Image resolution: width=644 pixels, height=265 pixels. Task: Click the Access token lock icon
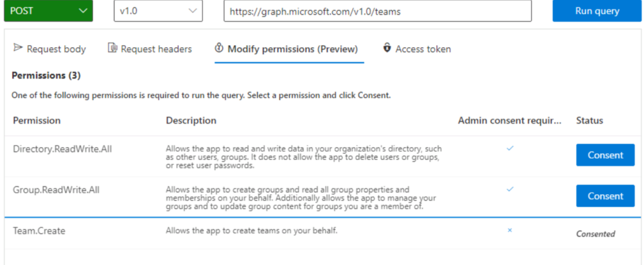[x=387, y=48]
